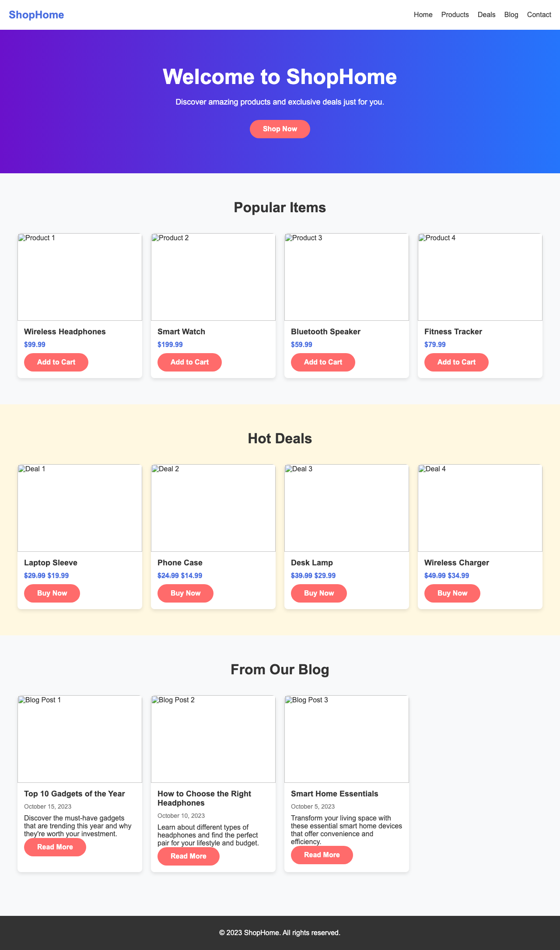The image size is (560, 950).
Task: Add the Fitness Tracker to cart
Action: point(456,362)
